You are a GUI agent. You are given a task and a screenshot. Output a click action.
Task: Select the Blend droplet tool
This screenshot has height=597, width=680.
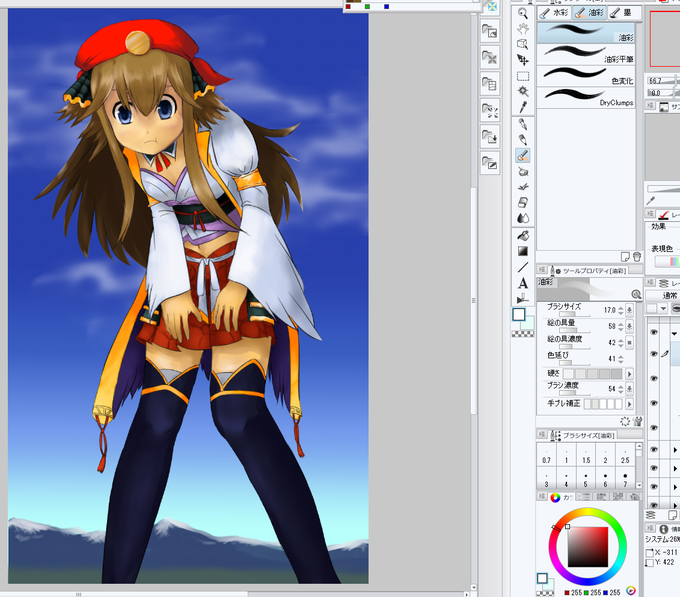click(x=523, y=218)
